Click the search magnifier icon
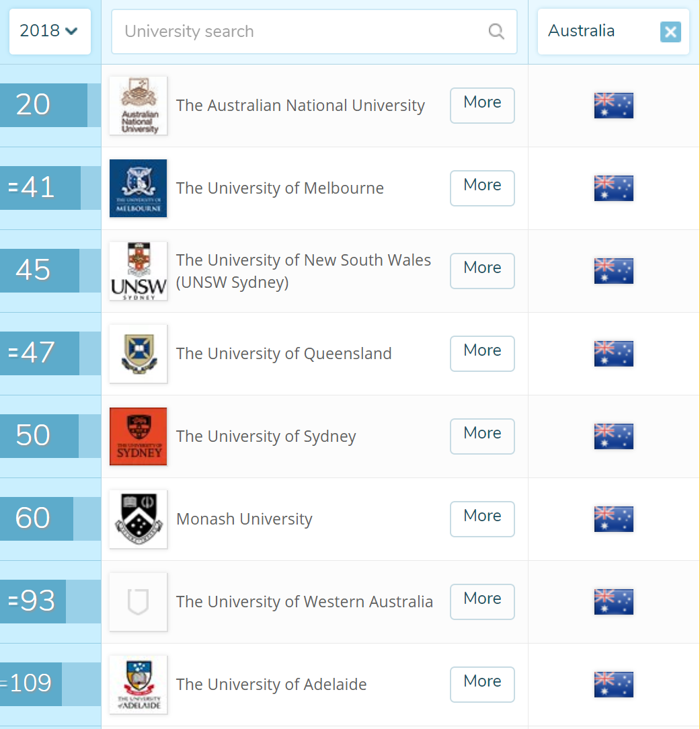This screenshot has height=729, width=700. (x=496, y=31)
